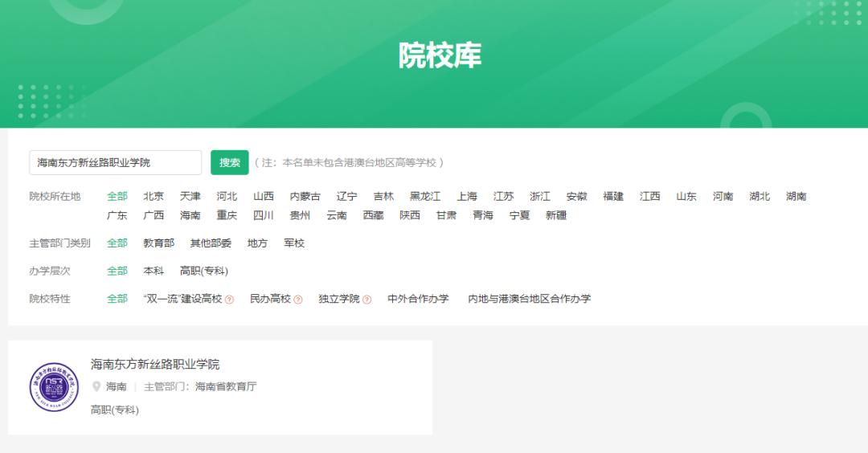
Task: Click 海南省教育厅 in result card
Action: 226,386
